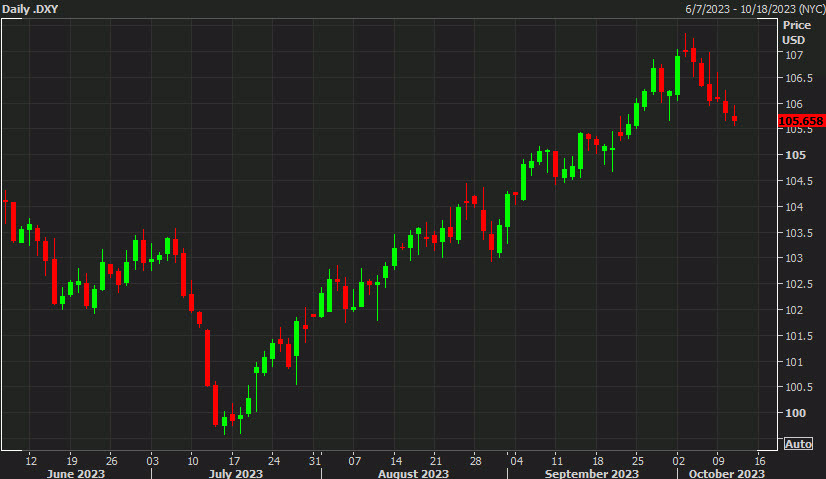The height and width of the screenshot is (479, 826).
Task: Select the 100 price axis label
Action: point(795,413)
